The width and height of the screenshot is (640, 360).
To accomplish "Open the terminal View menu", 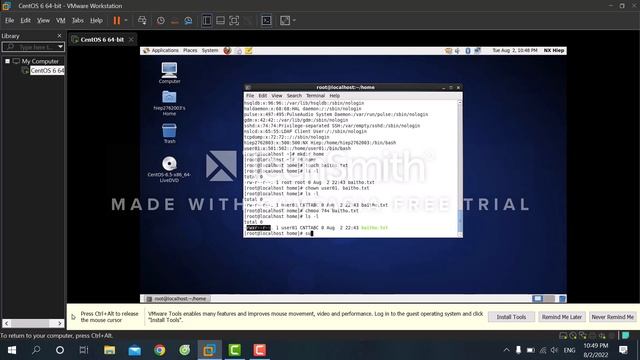I will pos(277,96).
